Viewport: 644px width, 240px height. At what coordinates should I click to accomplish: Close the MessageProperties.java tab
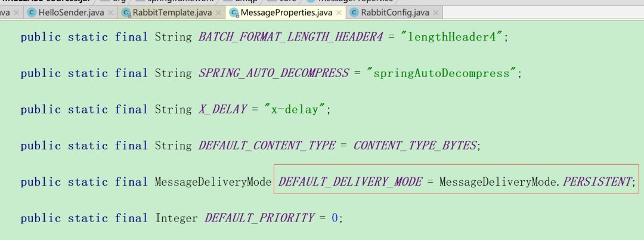point(339,13)
